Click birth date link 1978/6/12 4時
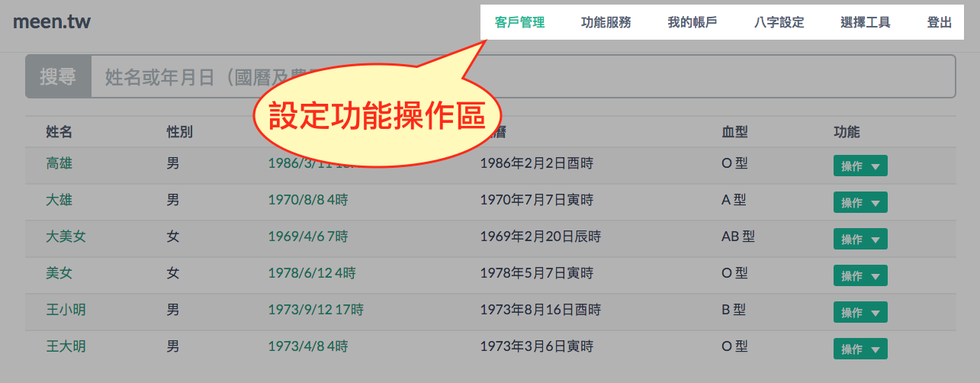This screenshot has width=980, height=383. [x=312, y=273]
